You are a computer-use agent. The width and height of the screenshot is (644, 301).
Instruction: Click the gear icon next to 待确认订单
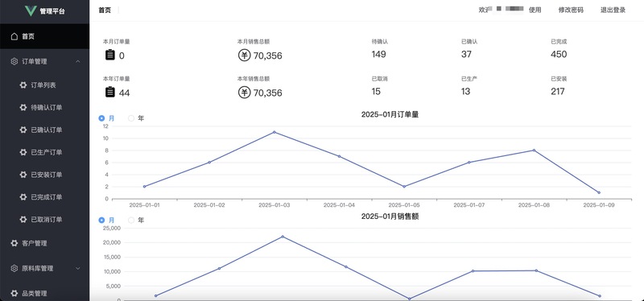[x=23, y=107]
